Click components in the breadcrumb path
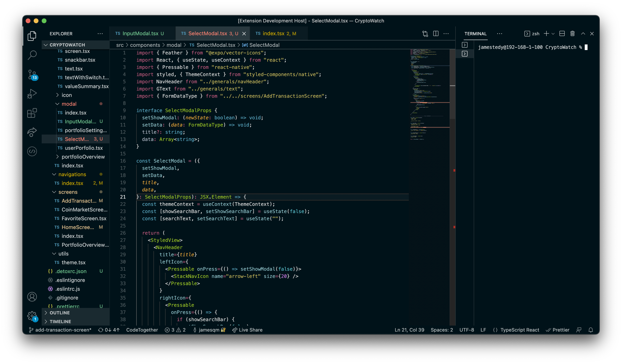 (145, 45)
